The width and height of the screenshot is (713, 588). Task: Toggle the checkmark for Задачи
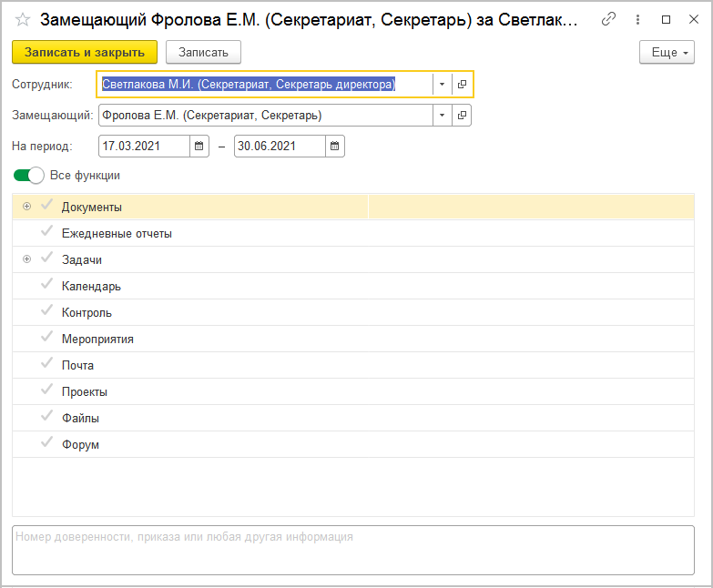pyautogui.click(x=46, y=258)
